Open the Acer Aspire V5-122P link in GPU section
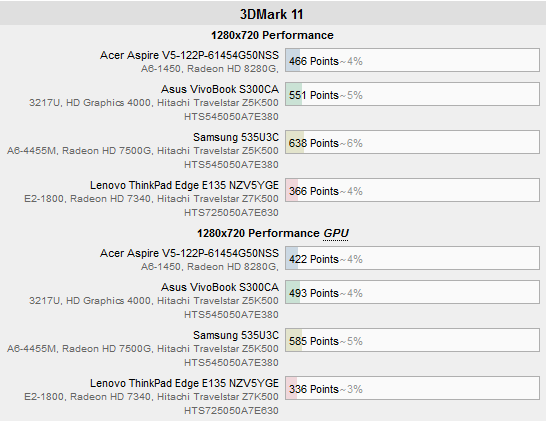 click(x=189, y=253)
